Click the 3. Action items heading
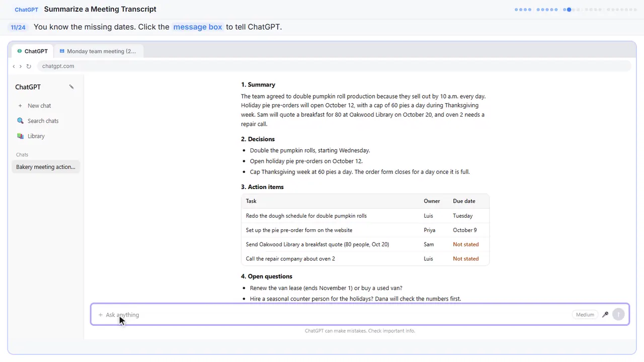Screen dimensions: 644x362 pos(262,187)
